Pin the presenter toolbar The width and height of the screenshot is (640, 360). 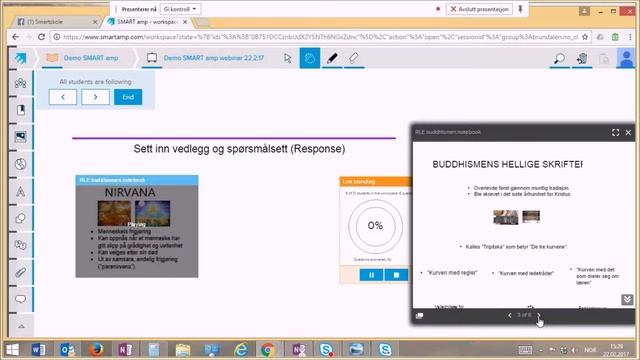(520, 9)
